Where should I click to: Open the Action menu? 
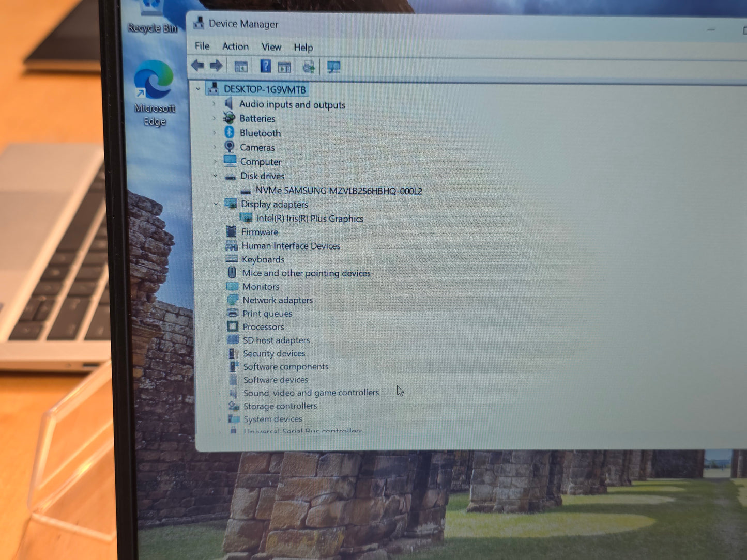coord(235,46)
